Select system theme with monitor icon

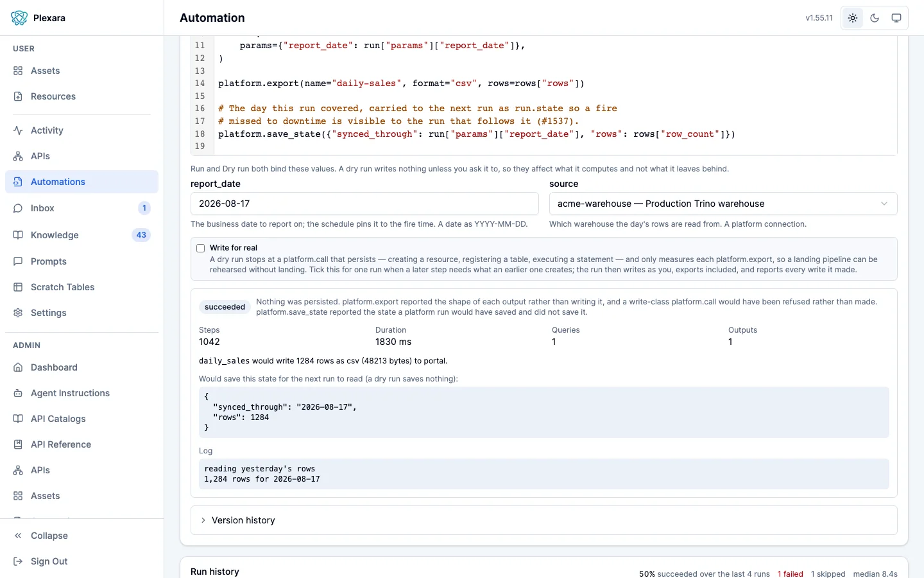[896, 18]
